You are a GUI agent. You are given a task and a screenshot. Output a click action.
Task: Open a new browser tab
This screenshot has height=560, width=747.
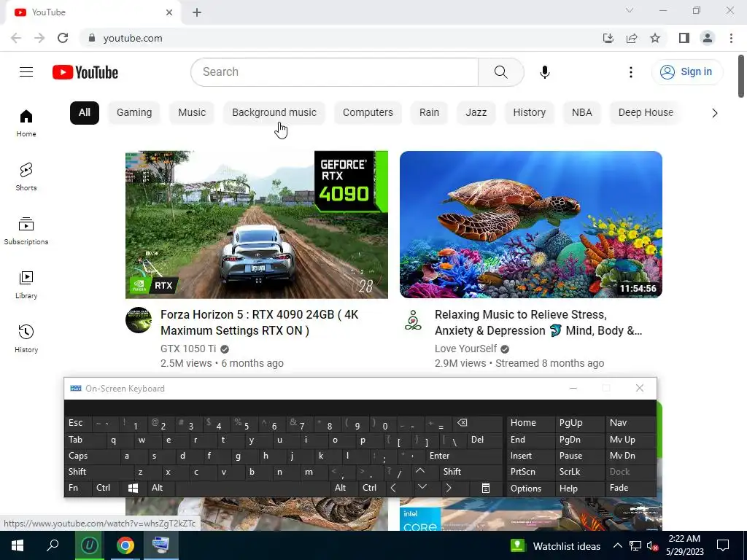[197, 12]
